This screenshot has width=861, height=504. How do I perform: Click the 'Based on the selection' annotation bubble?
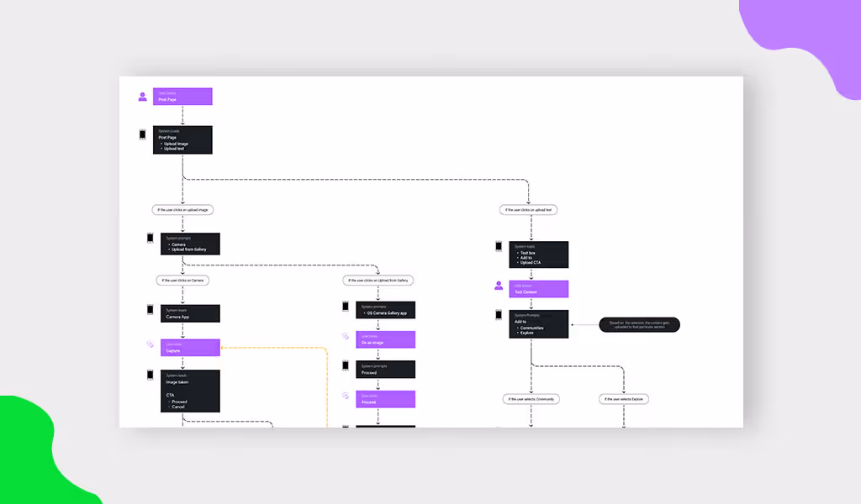pyautogui.click(x=640, y=325)
